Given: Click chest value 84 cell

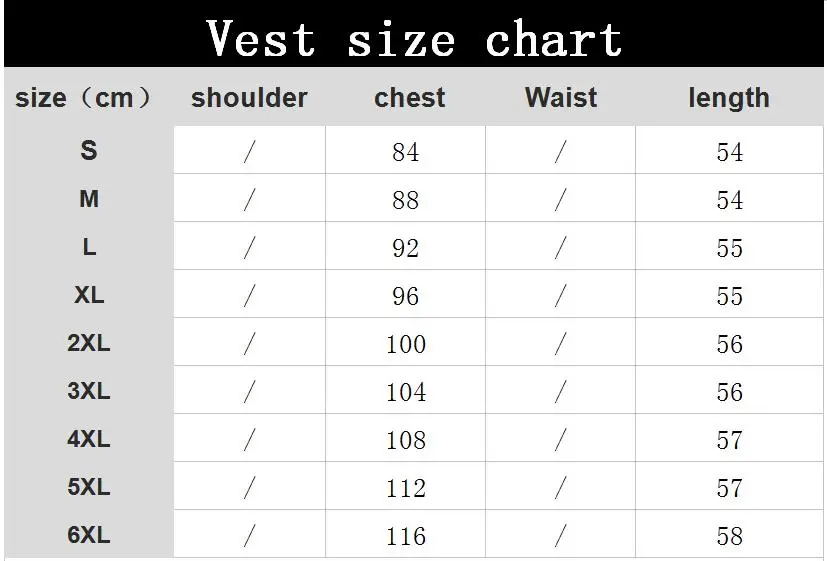Looking at the screenshot, I should coord(405,152).
